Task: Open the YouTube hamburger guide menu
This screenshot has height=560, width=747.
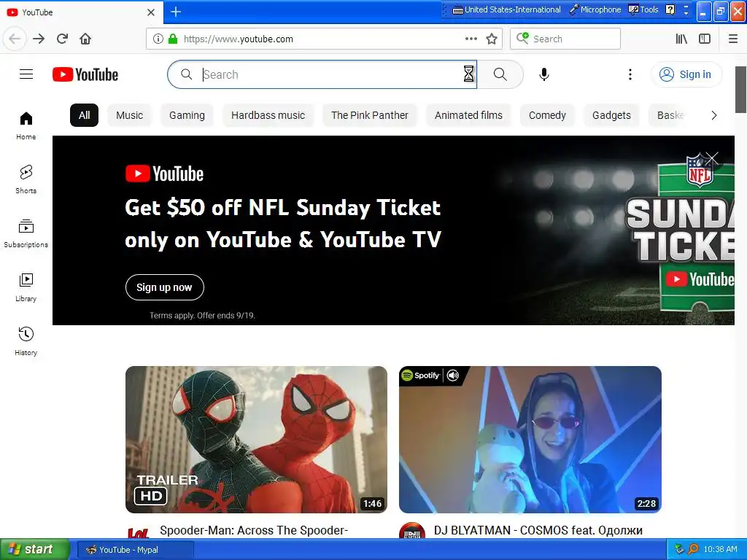Action: click(26, 74)
